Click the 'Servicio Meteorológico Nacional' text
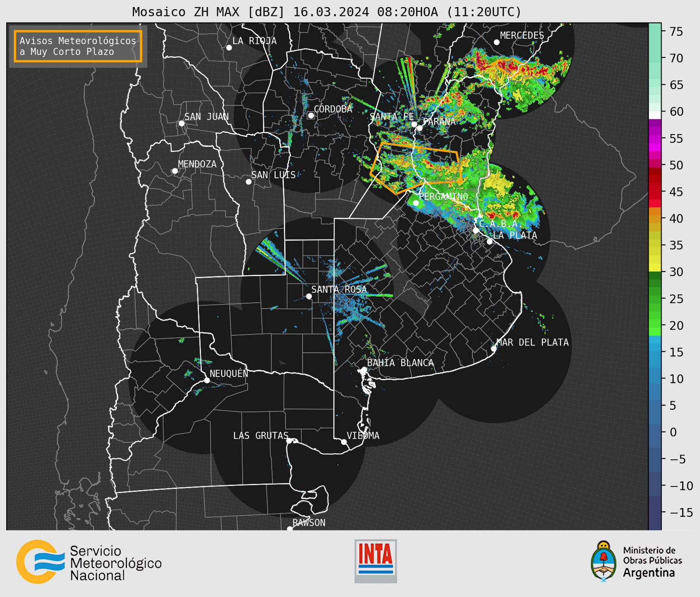 coord(116,563)
